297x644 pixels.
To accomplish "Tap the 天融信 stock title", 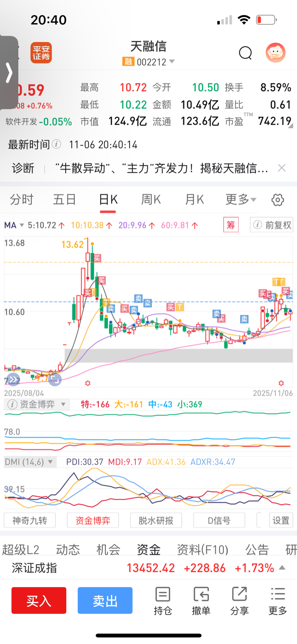I will [x=148, y=46].
